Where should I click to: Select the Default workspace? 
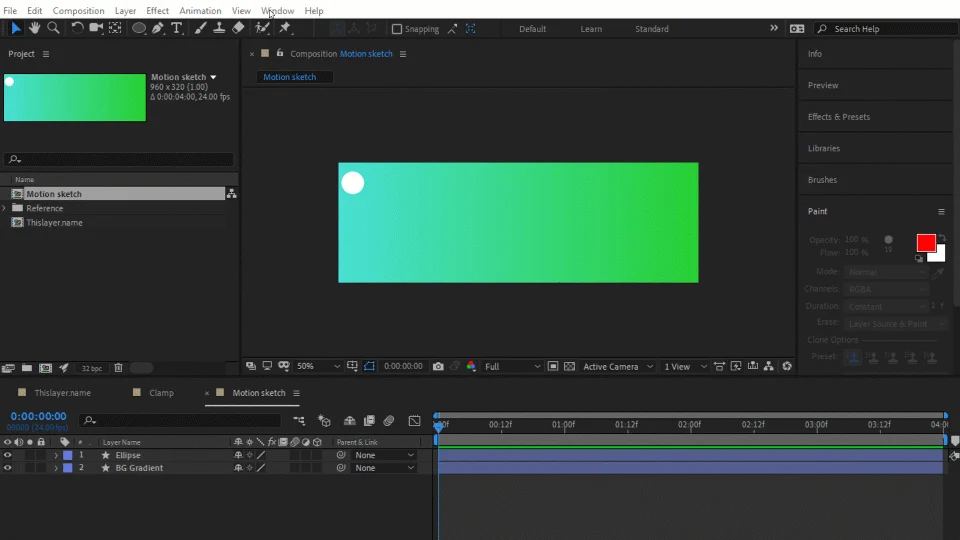pyautogui.click(x=533, y=29)
